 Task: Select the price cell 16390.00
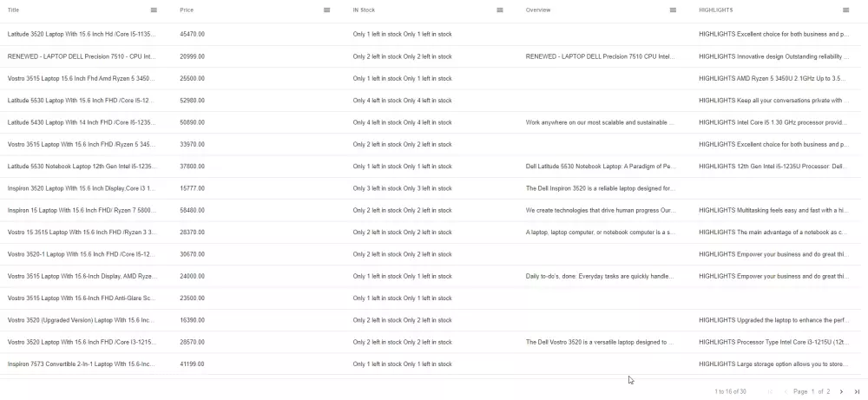pyautogui.click(x=192, y=320)
